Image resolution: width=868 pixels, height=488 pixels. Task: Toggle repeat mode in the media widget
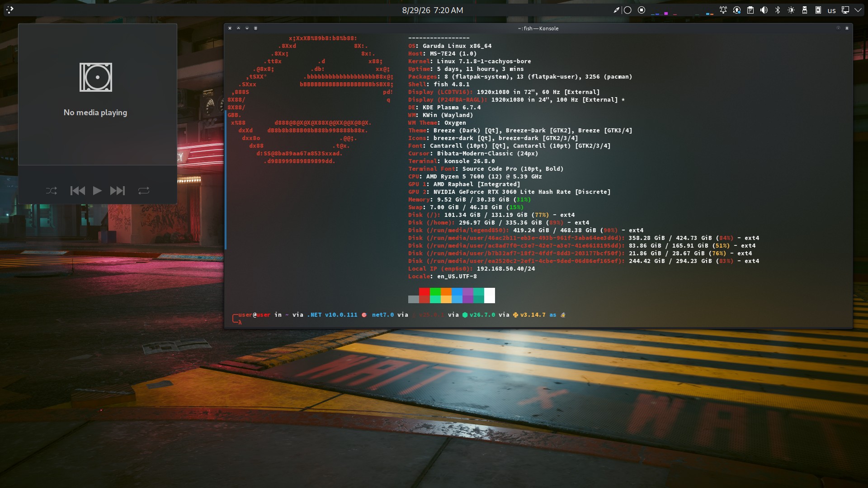click(x=144, y=191)
